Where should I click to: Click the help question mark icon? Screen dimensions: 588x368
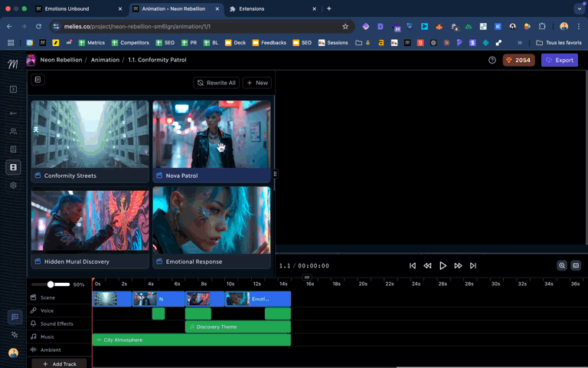point(492,60)
